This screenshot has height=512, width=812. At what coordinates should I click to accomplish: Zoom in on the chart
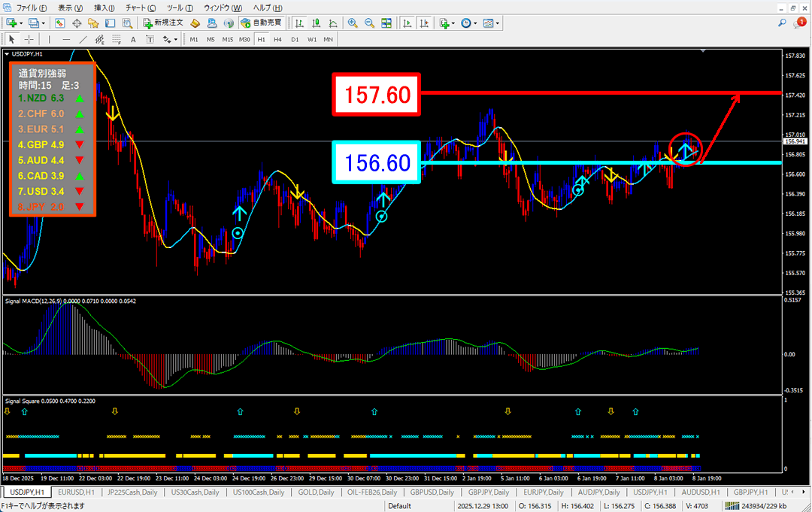(x=352, y=23)
